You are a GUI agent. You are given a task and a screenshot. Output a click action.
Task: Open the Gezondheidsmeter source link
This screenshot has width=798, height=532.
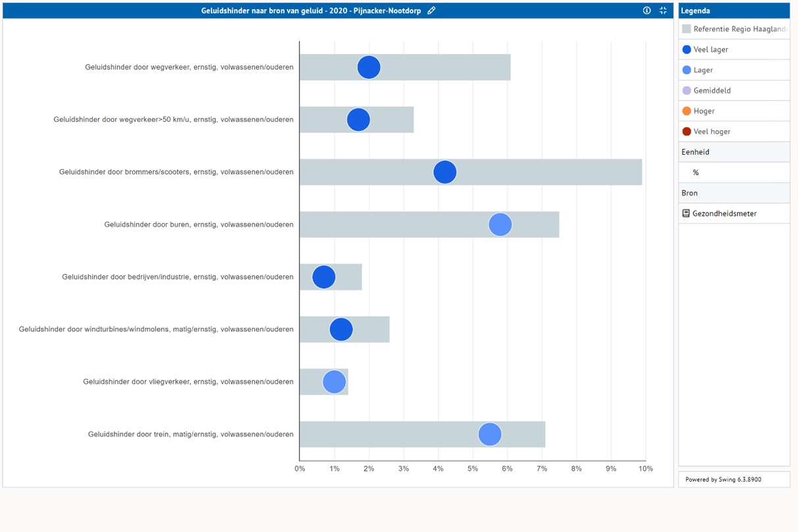coord(724,213)
